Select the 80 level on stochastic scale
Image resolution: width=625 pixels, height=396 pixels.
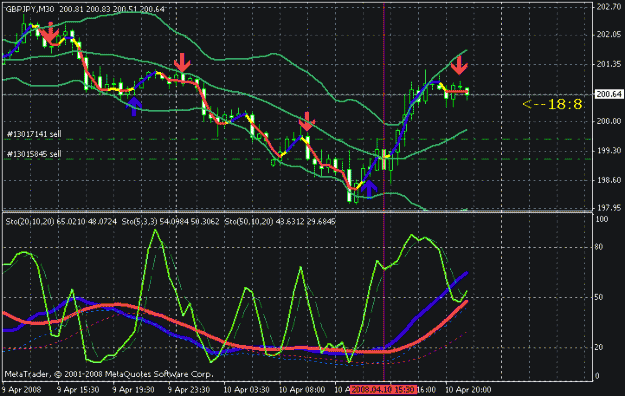click(x=599, y=247)
